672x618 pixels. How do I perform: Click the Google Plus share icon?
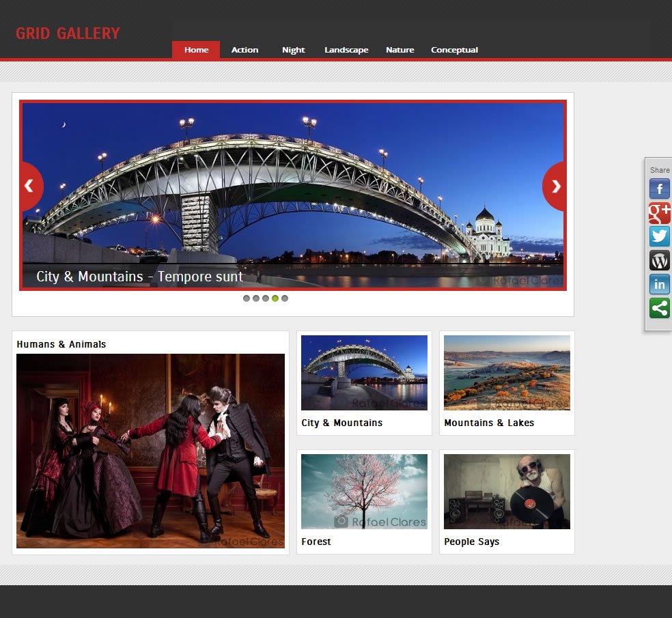660,212
